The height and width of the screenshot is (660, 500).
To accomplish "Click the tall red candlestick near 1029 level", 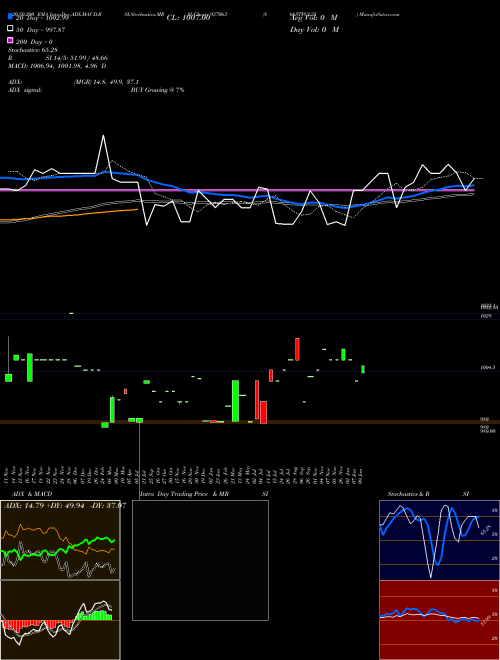I will pyautogui.click(x=297, y=349).
